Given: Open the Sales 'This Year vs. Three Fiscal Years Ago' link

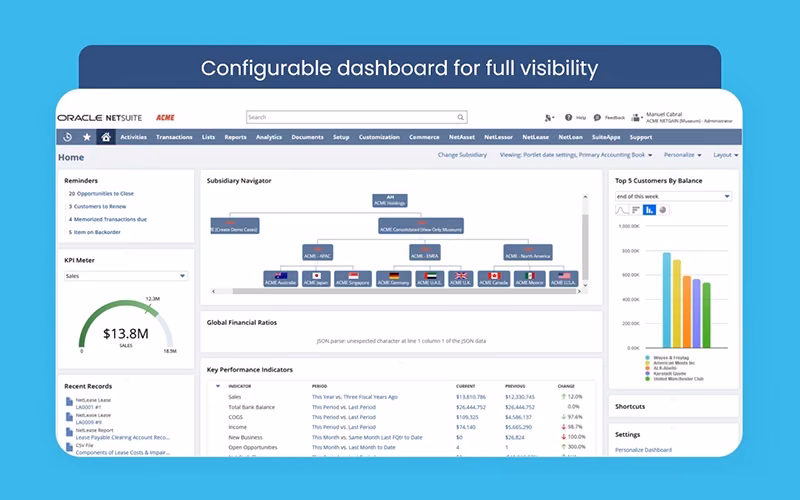Looking at the screenshot, I should click(355, 396).
